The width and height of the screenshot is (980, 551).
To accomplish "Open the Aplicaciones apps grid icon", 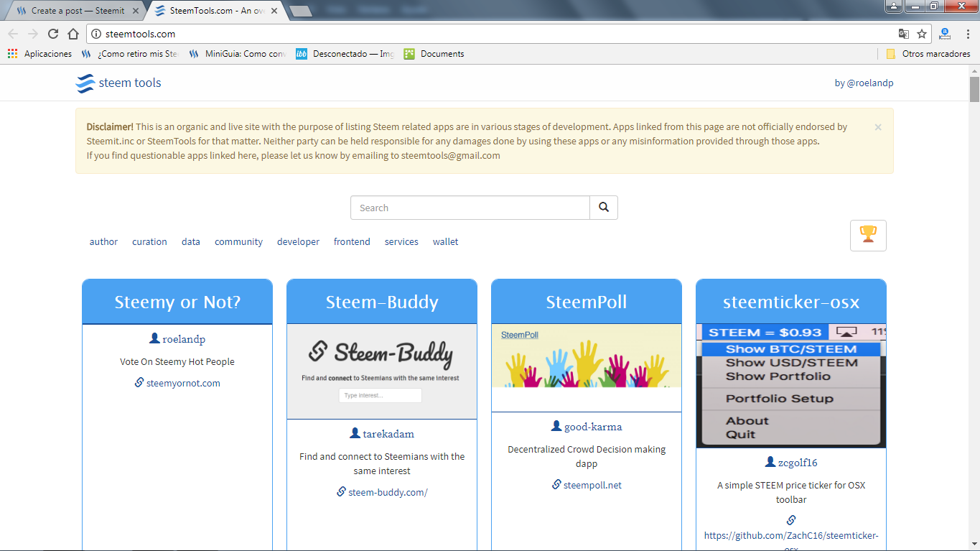I will tap(12, 54).
